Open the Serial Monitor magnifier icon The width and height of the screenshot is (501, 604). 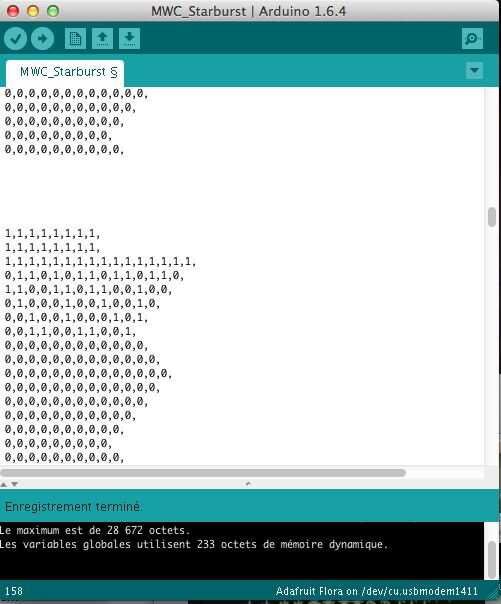[x=472, y=39]
